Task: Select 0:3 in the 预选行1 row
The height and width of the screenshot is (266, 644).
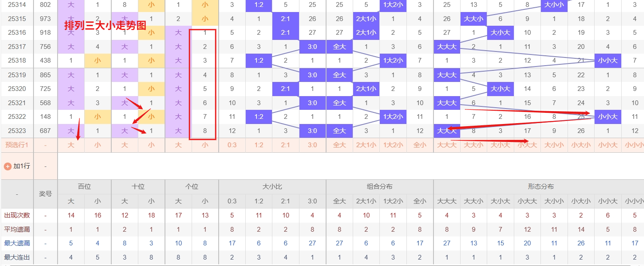Action: [x=232, y=145]
